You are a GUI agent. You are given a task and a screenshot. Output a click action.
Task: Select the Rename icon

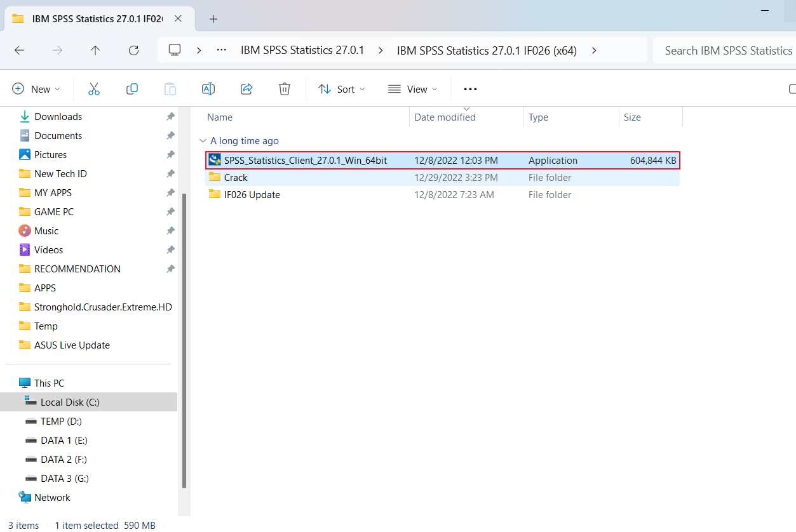coord(208,89)
